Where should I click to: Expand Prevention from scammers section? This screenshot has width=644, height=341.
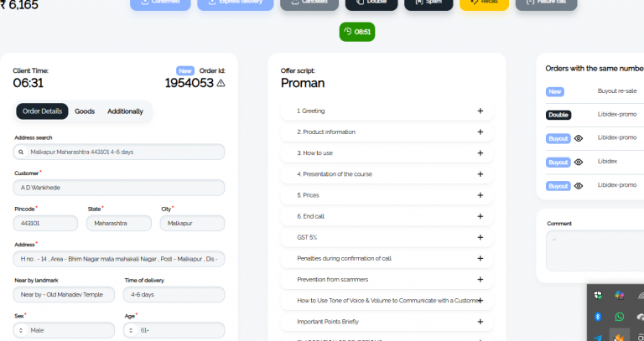coord(387,280)
